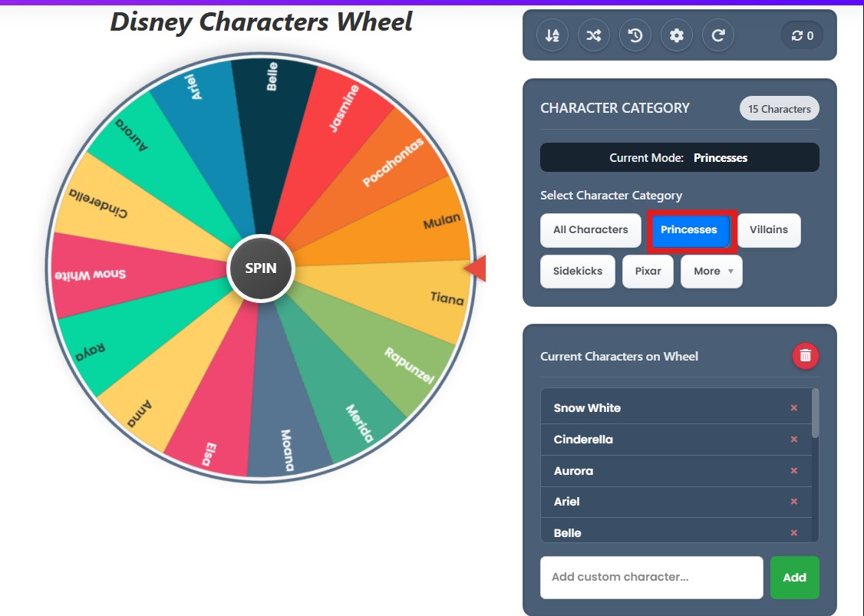Click the SPIN button on wheel
Image resolution: width=864 pixels, height=616 pixels.
pos(261,268)
